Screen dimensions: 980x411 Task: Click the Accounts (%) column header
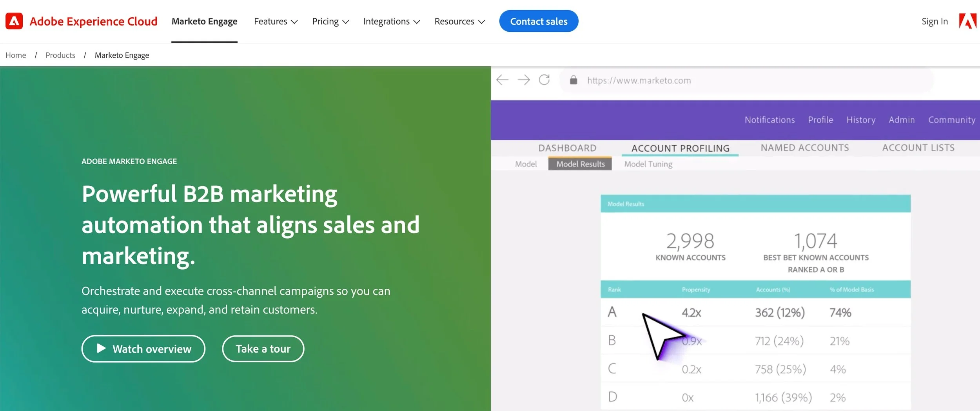773,290
